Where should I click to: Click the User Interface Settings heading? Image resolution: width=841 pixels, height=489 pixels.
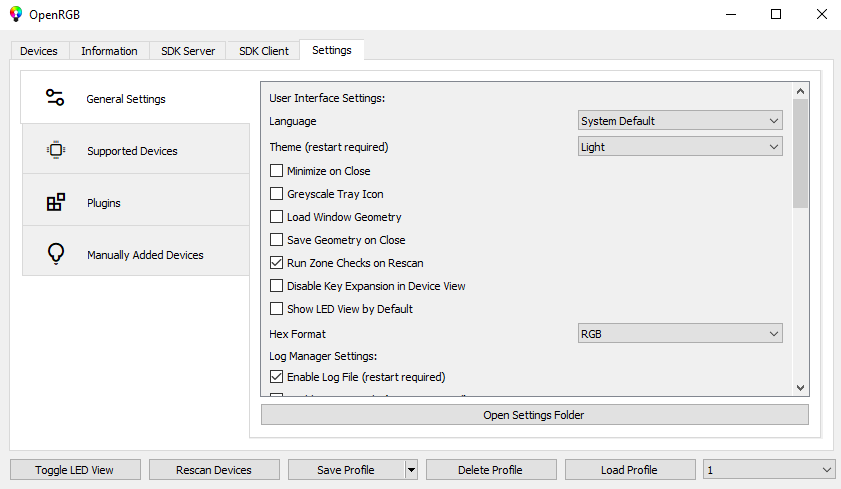[327, 98]
